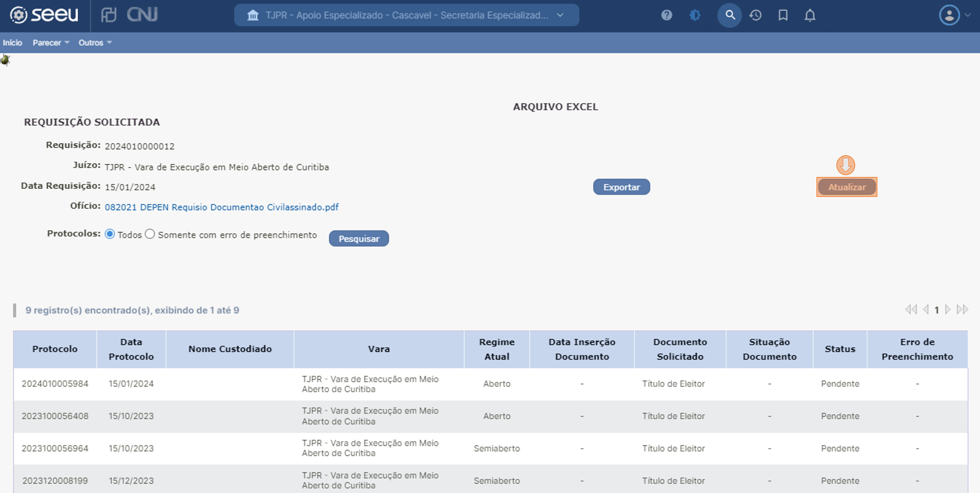
Task: Select protocol 2023100056964 cell
Action: pos(55,448)
